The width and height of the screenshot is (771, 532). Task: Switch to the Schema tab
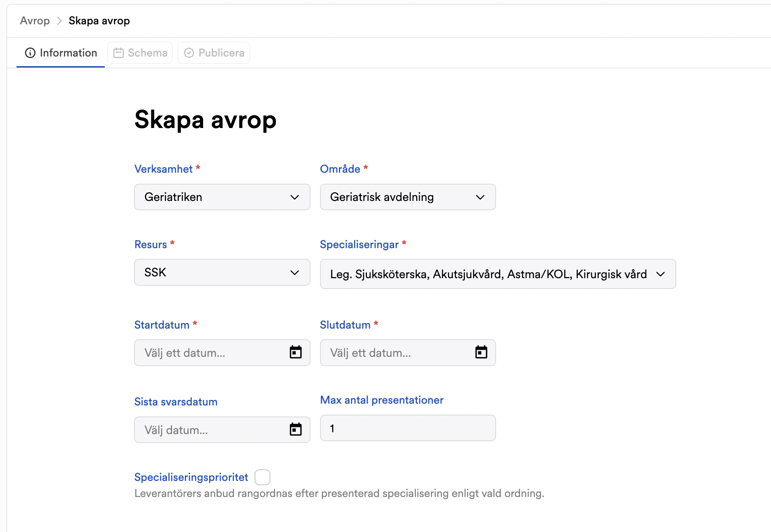tap(140, 53)
